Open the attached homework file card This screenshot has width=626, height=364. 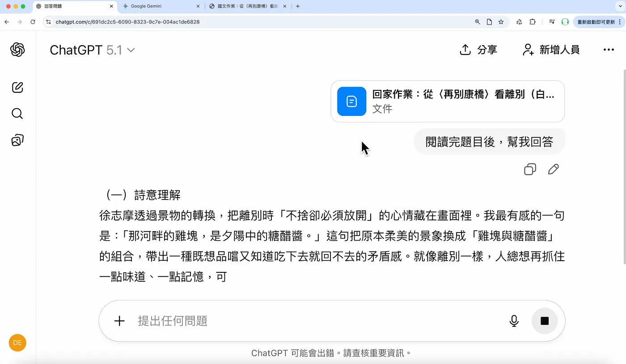[448, 102]
